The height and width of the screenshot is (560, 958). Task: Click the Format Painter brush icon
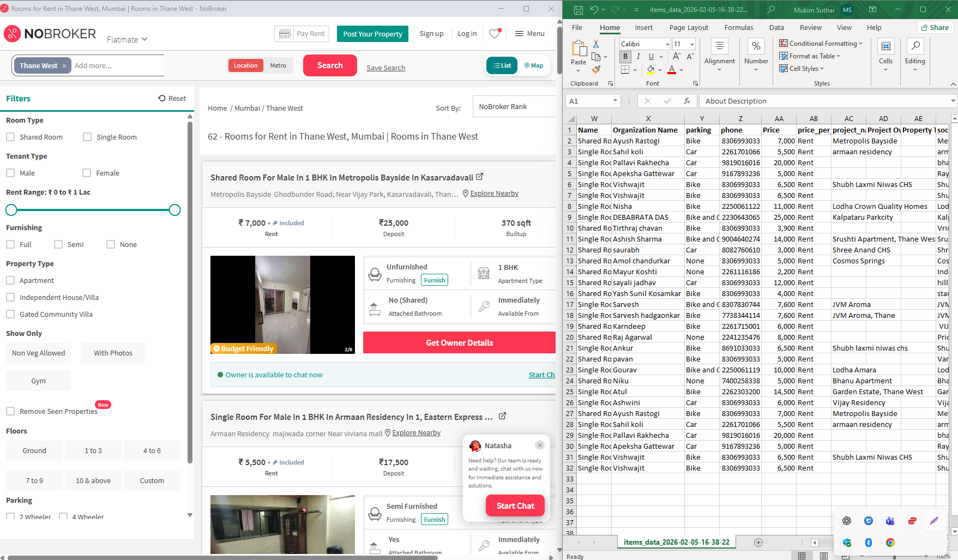coord(596,70)
